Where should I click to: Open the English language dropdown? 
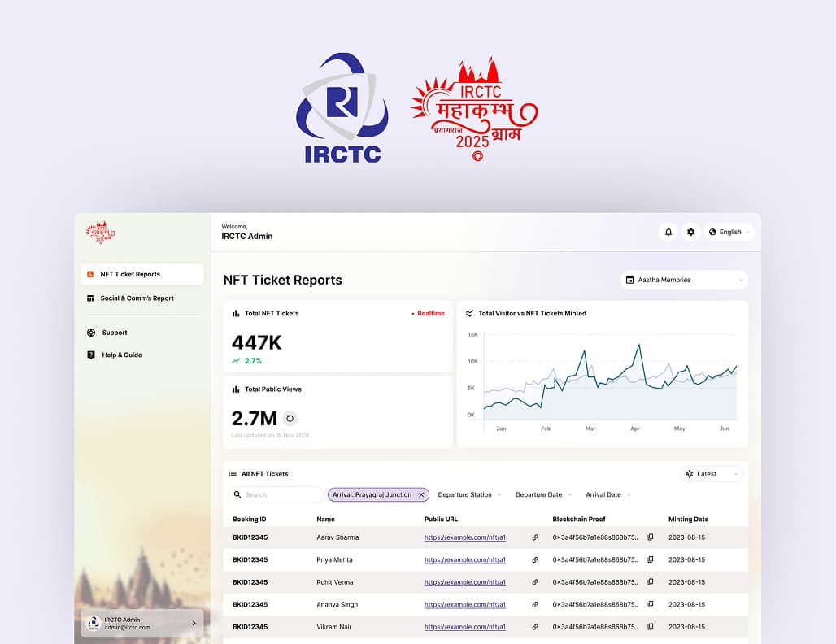tap(729, 232)
